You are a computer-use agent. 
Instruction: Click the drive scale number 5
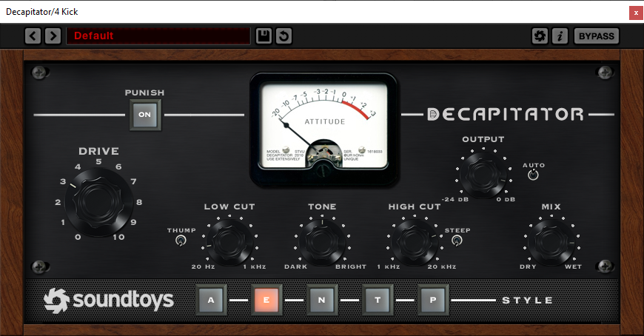tap(98, 161)
